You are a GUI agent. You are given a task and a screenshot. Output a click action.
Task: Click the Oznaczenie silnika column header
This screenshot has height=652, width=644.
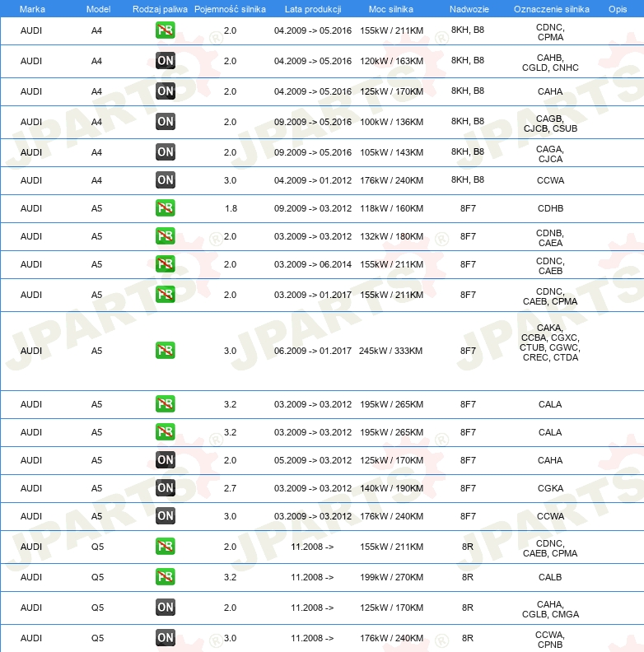tap(551, 8)
